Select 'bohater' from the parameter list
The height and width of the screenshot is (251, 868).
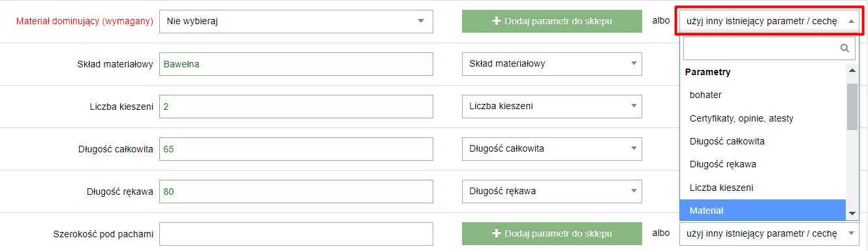[x=763, y=95]
